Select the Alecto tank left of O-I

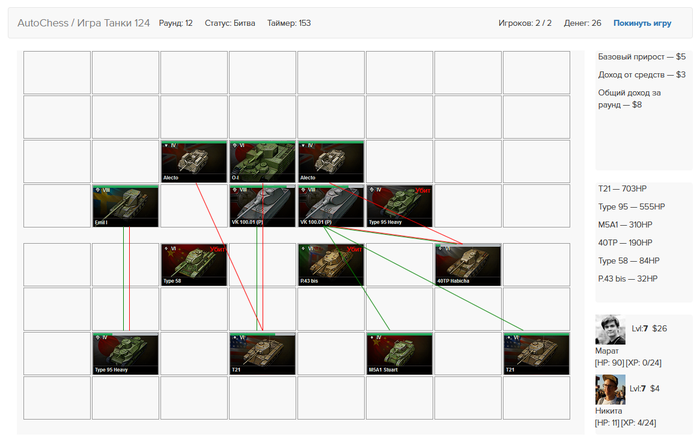pyautogui.click(x=194, y=162)
